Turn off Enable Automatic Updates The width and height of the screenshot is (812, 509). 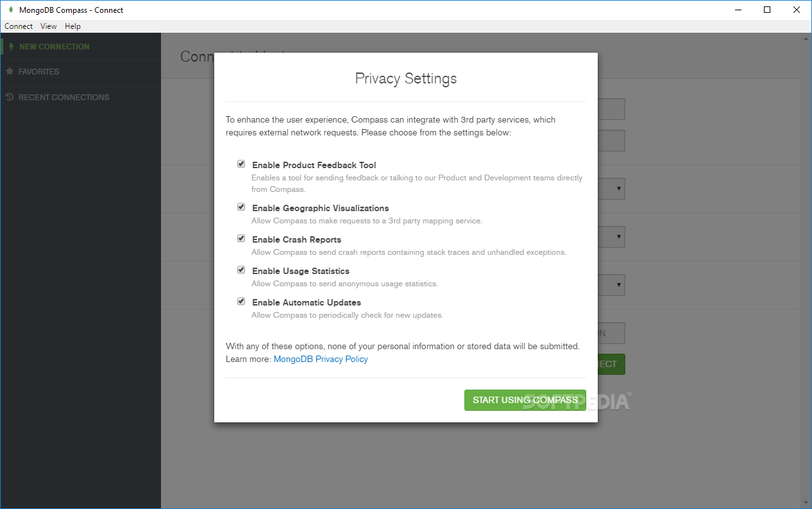pyautogui.click(x=241, y=301)
